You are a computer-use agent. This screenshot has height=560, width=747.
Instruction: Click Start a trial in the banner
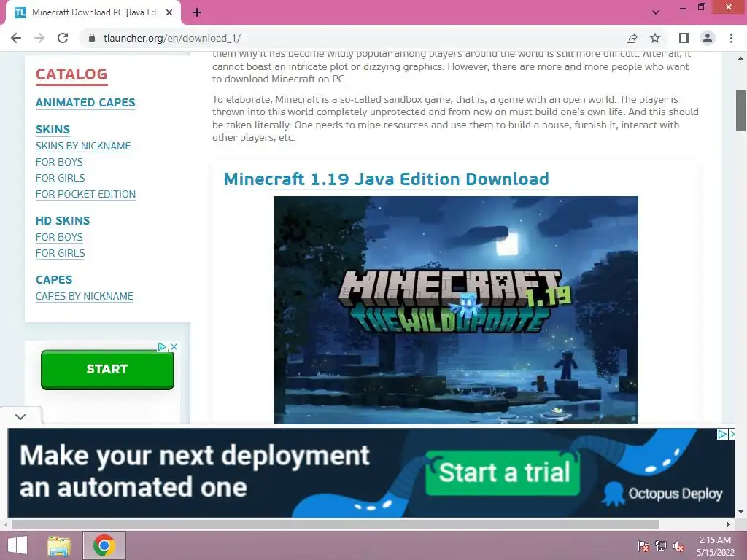(x=503, y=472)
